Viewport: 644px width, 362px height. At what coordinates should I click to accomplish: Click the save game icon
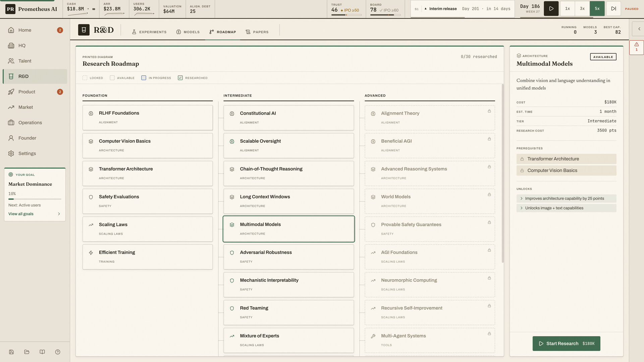11,352
